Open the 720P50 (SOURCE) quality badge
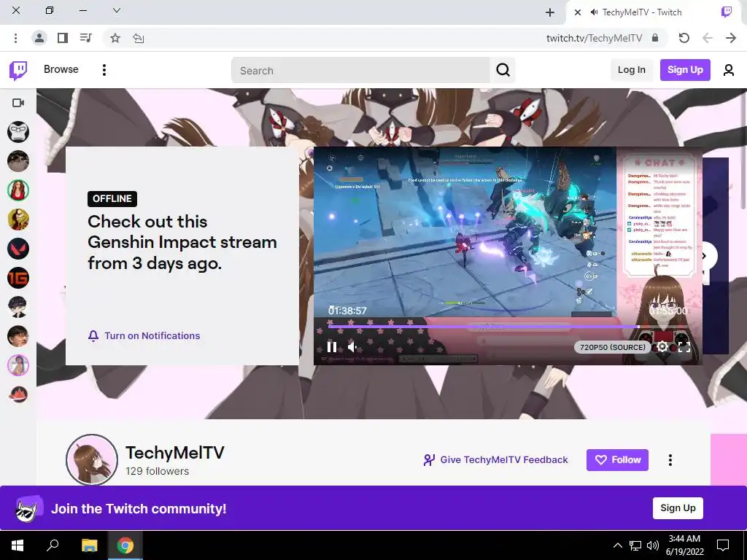747x560 pixels. click(613, 347)
